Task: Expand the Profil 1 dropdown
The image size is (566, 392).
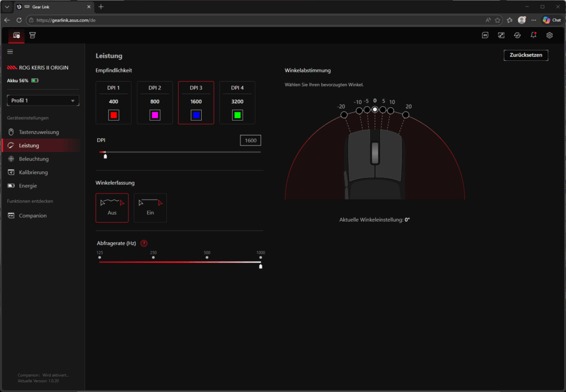Action: 43,101
